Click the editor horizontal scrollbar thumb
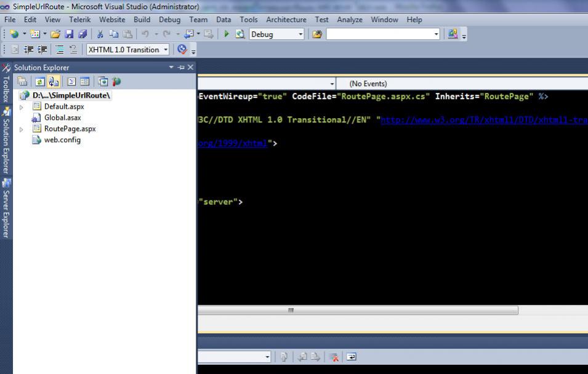 pyautogui.click(x=358, y=310)
